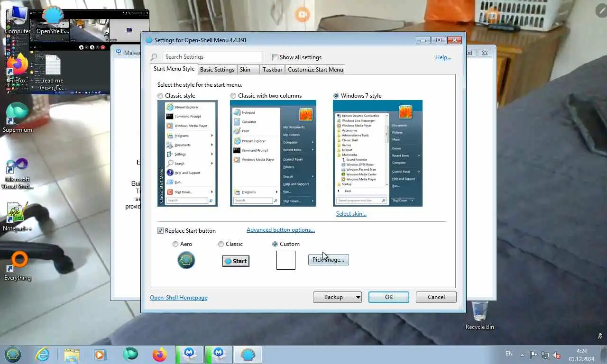Switch to Malwarebytes taskbar button beside Open-Shell
The image size is (607, 364).
click(x=219, y=355)
